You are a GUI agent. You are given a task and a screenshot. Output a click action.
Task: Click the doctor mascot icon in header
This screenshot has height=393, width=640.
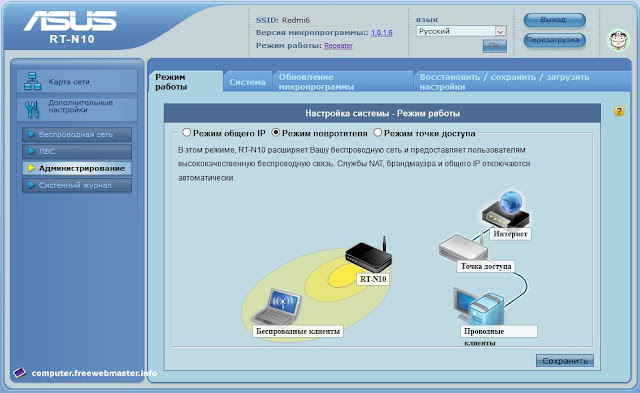618,40
